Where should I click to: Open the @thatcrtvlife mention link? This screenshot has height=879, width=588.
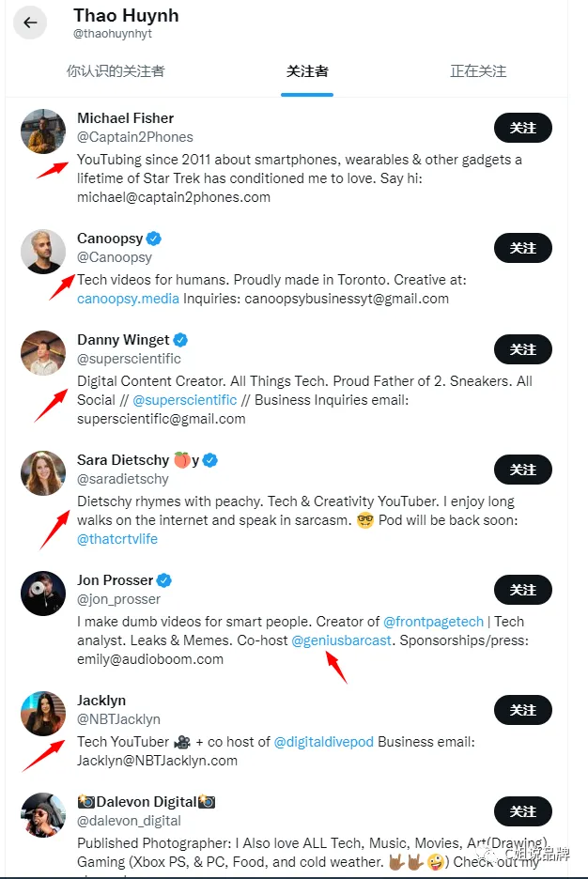click(117, 539)
